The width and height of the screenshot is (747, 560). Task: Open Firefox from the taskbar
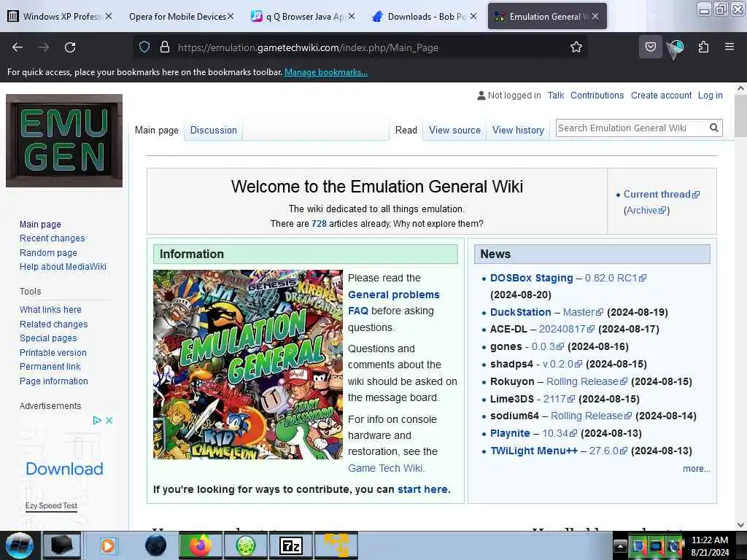(x=200, y=545)
